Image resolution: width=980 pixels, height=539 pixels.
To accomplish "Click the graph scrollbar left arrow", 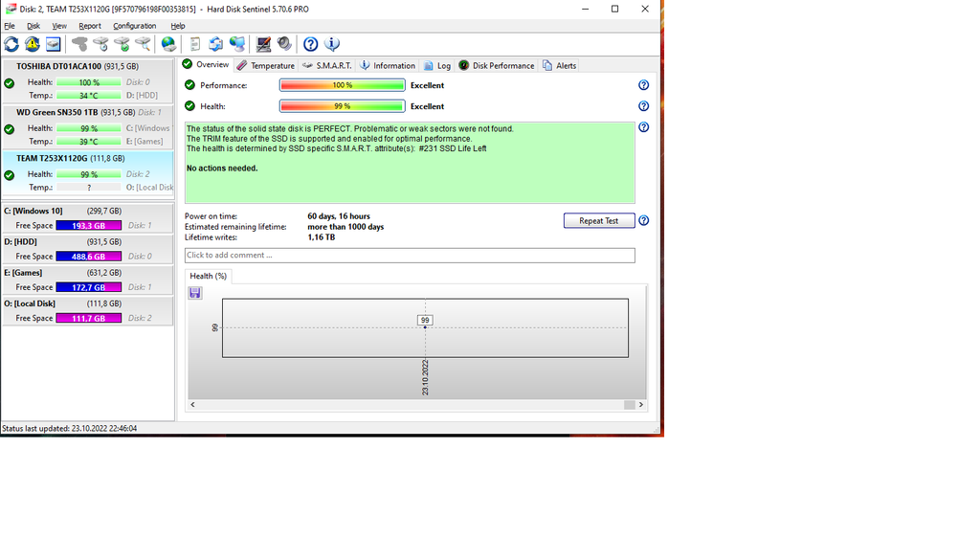I will pos(192,405).
